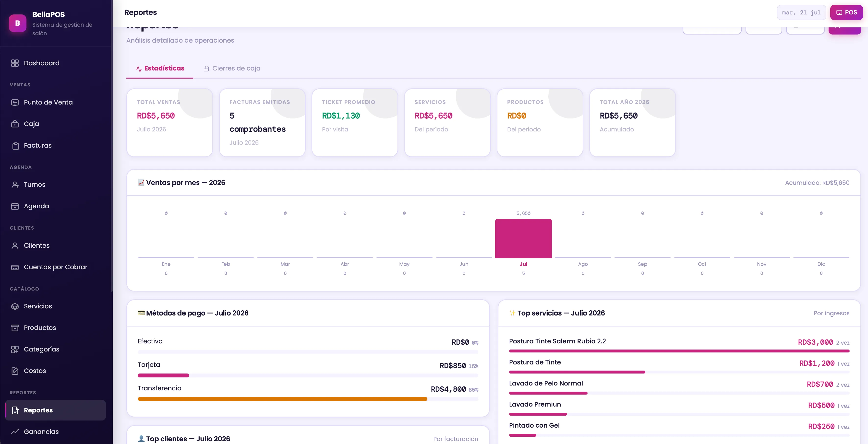The image size is (868, 444).
Task: Switch to the Estadísticas tab
Action: coord(160,69)
